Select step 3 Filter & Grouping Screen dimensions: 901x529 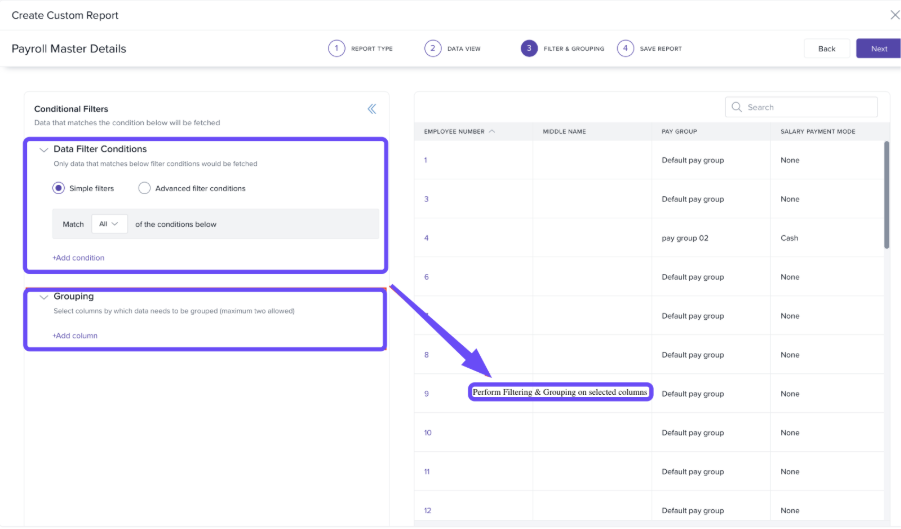click(529, 48)
